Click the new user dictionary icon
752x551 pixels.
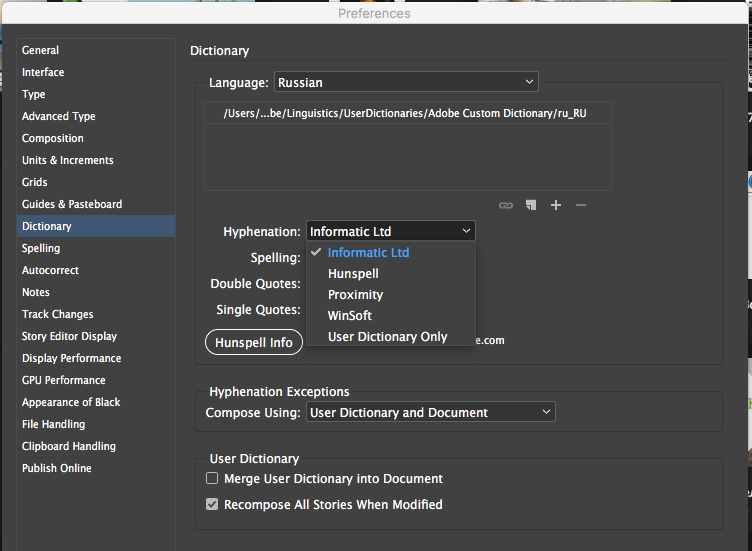[531, 205]
